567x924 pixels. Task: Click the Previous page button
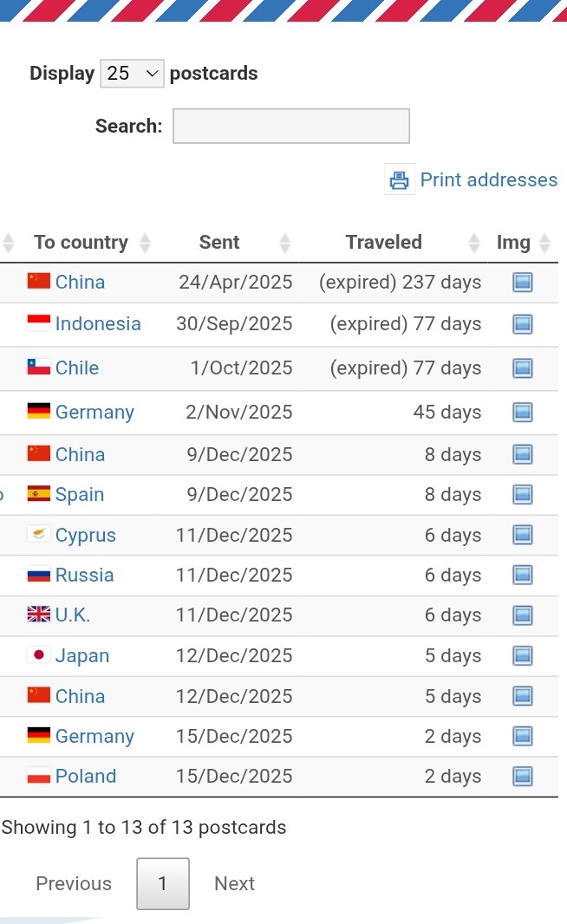(74, 884)
